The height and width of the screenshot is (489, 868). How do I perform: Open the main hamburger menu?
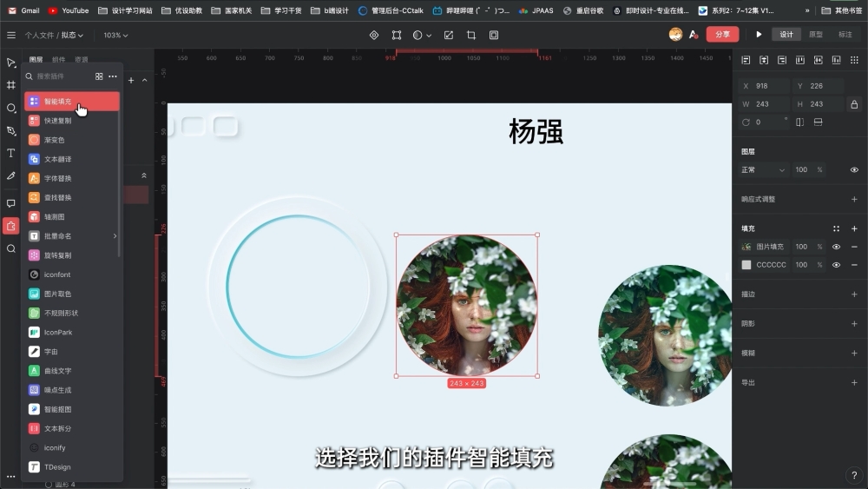click(x=11, y=35)
